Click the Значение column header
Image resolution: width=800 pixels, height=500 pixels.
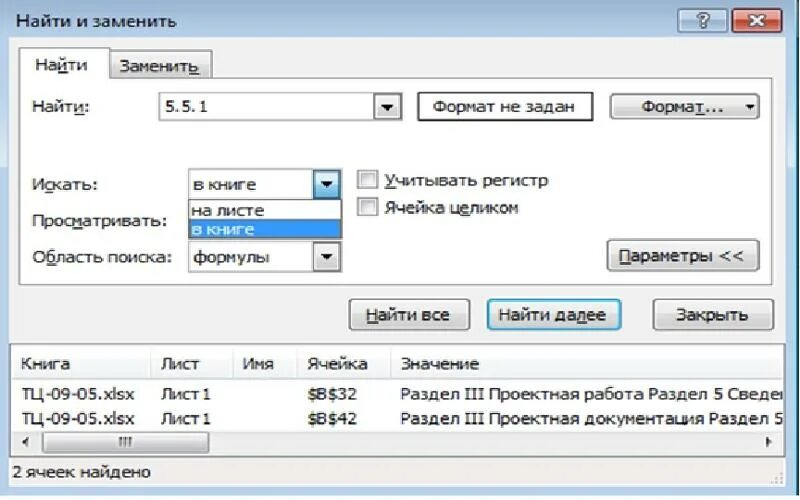(x=586, y=364)
